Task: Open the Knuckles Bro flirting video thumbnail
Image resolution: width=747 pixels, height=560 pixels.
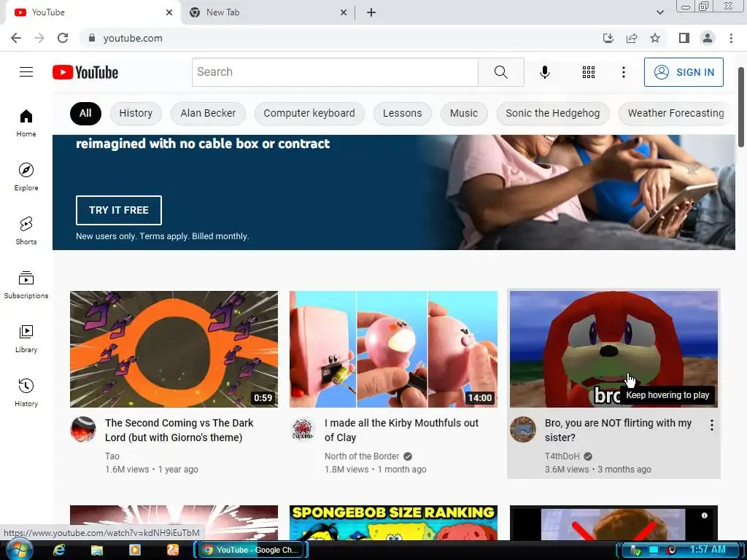Action: (614, 349)
